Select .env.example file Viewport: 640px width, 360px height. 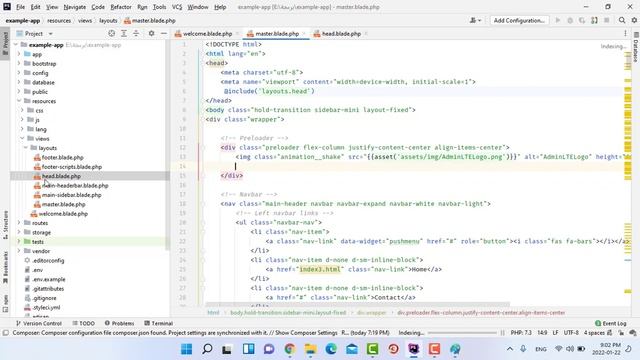click(49, 279)
